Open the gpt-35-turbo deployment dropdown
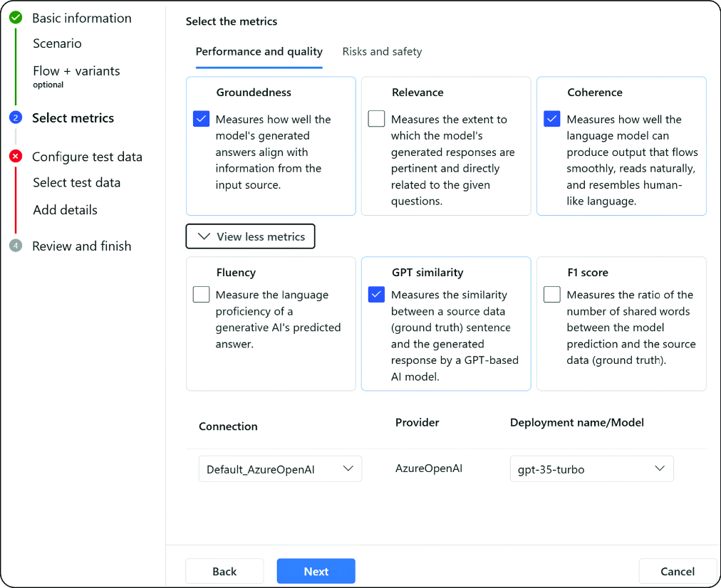The image size is (721, 588). (592, 468)
